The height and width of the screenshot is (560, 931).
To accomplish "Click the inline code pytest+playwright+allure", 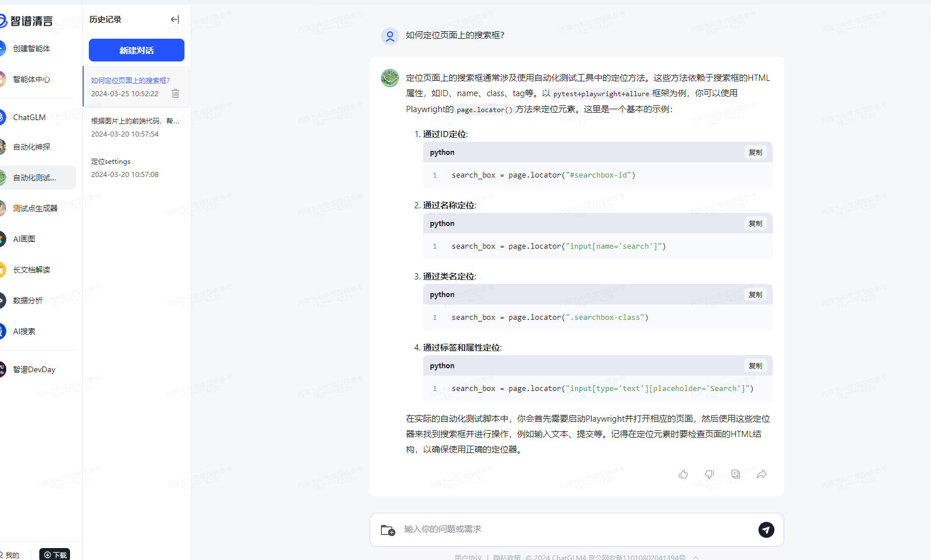I will 601,94.
